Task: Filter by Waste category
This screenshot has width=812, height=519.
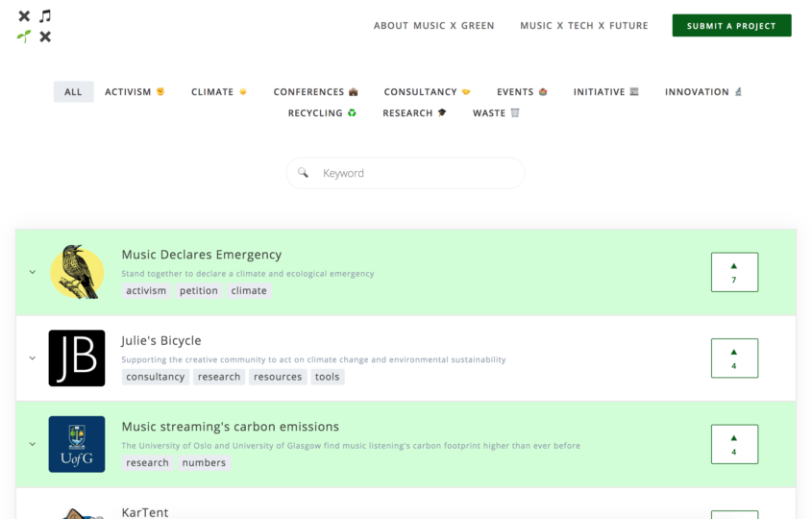Action: tap(496, 112)
